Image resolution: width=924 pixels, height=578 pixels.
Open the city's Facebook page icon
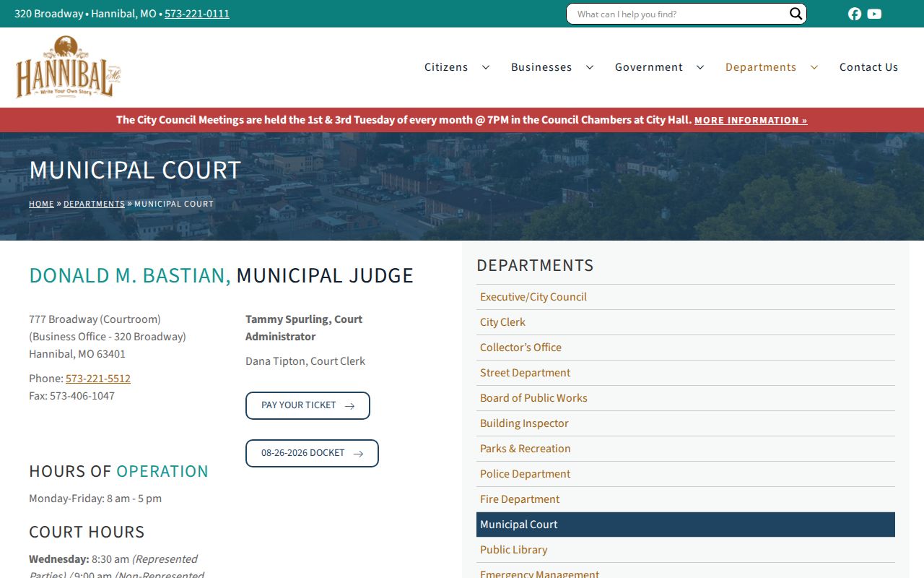pos(855,14)
